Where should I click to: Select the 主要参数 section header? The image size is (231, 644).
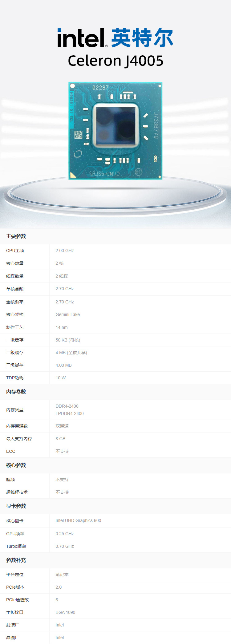click(16, 236)
